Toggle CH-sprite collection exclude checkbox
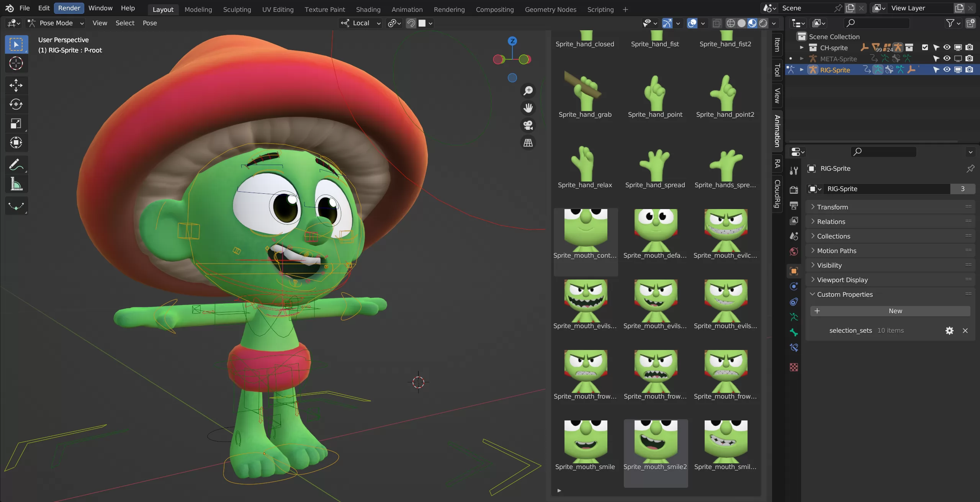The width and height of the screenshot is (980, 502). pos(925,47)
